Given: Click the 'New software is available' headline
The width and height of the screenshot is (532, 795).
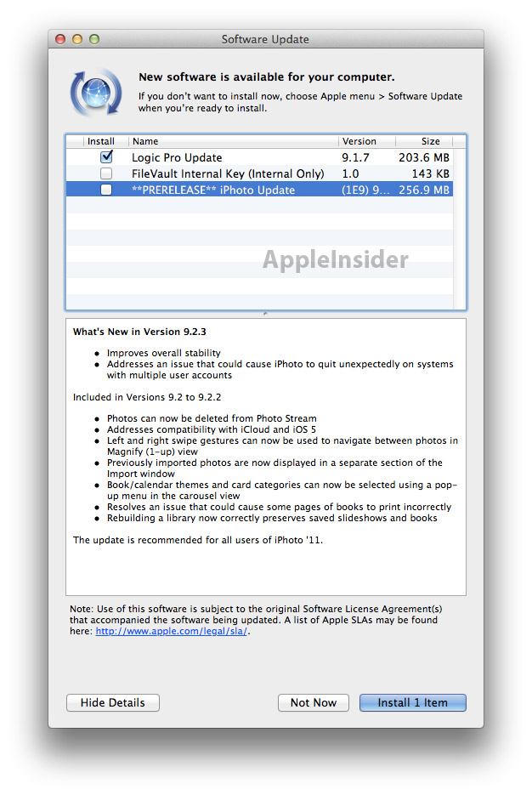Looking at the screenshot, I should [267, 77].
